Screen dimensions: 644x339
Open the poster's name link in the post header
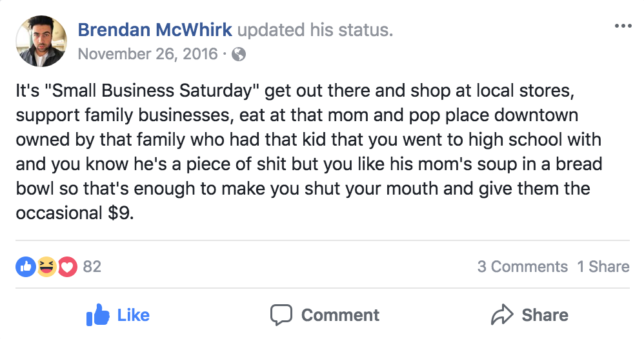point(155,30)
